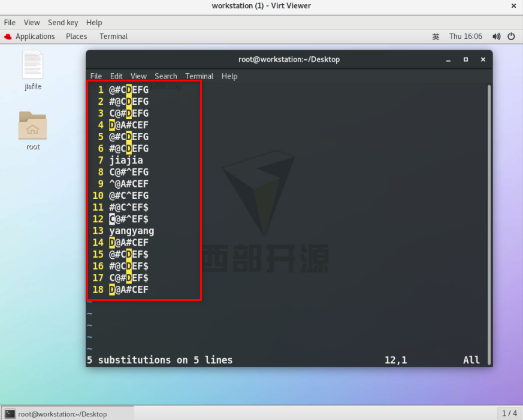Viewport: 523px width, 420px height.
Task: Click line 16 text #@CDEF$
Action: (129, 266)
